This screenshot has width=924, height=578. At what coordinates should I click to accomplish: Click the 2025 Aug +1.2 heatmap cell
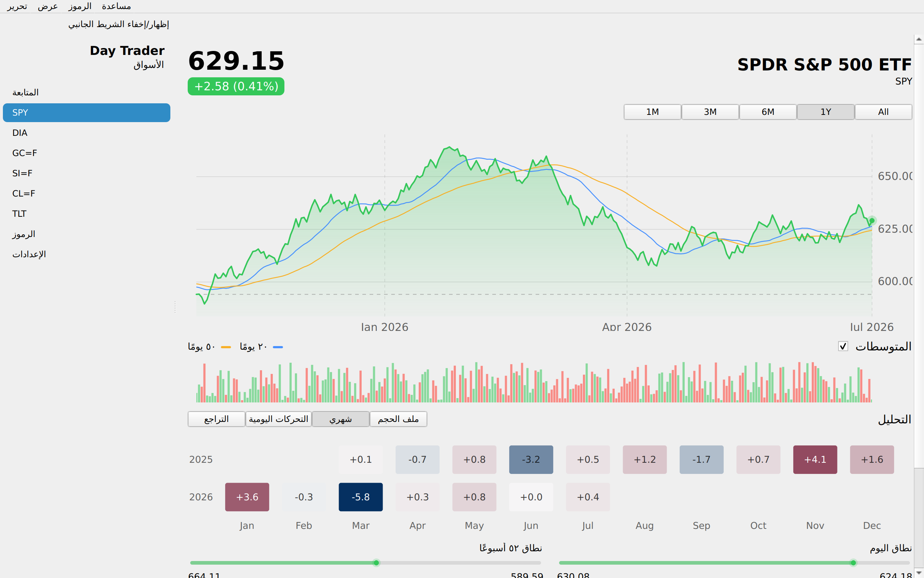click(645, 460)
